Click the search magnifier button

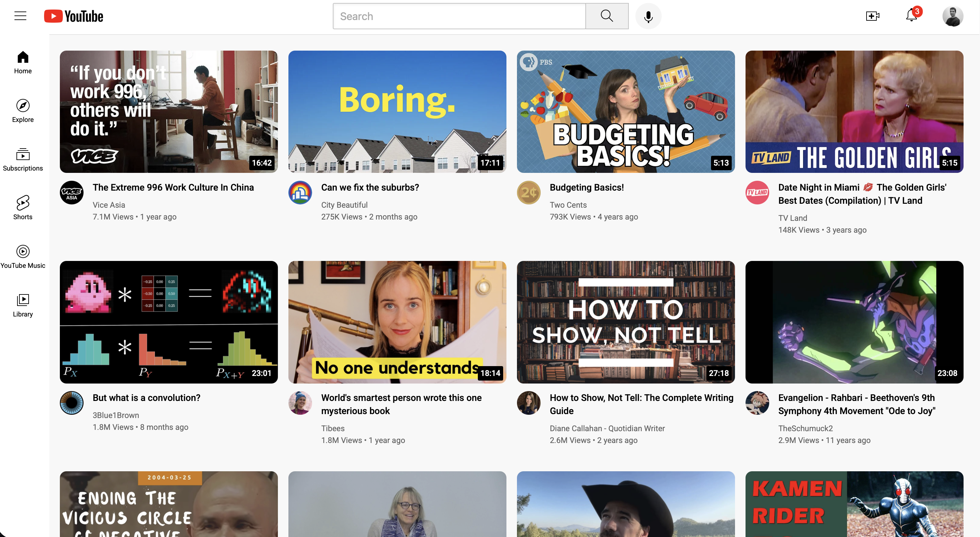click(x=607, y=16)
